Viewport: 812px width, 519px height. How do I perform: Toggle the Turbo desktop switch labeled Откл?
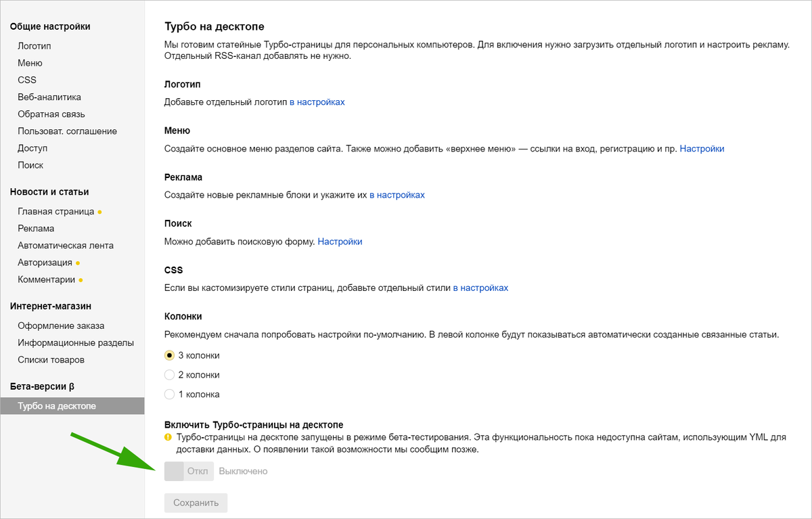pyautogui.click(x=189, y=471)
